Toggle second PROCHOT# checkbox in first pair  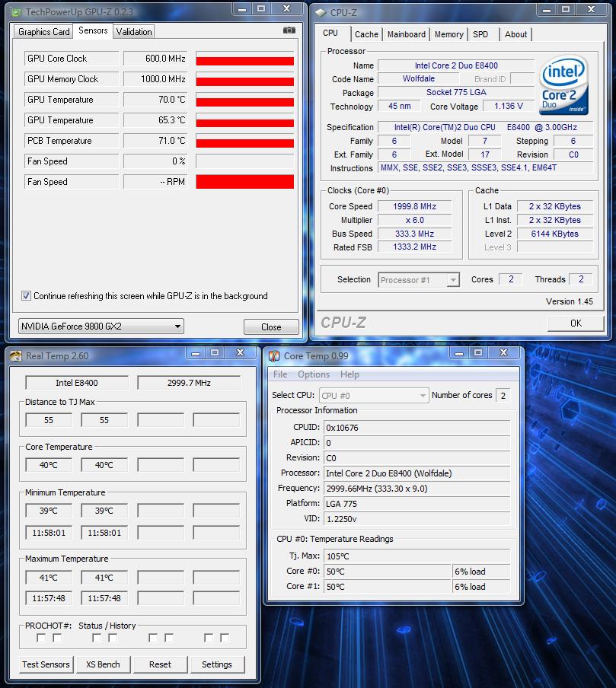[x=57, y=638]
